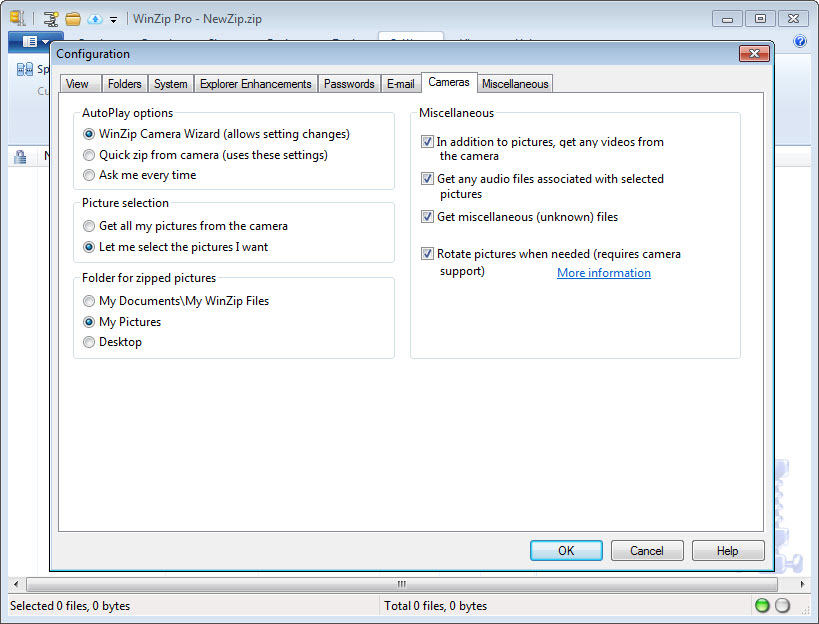Screen dimensions: 819x624
Task: Switch to the Miscellaneous tab
Action: point(515,84)
